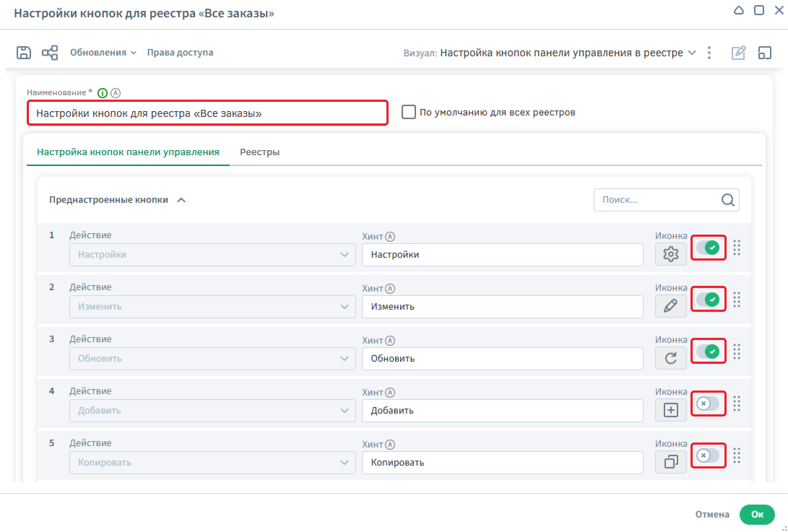Click the green Ок button
This screenshot has width=788, height=532.
coord(757,514)
